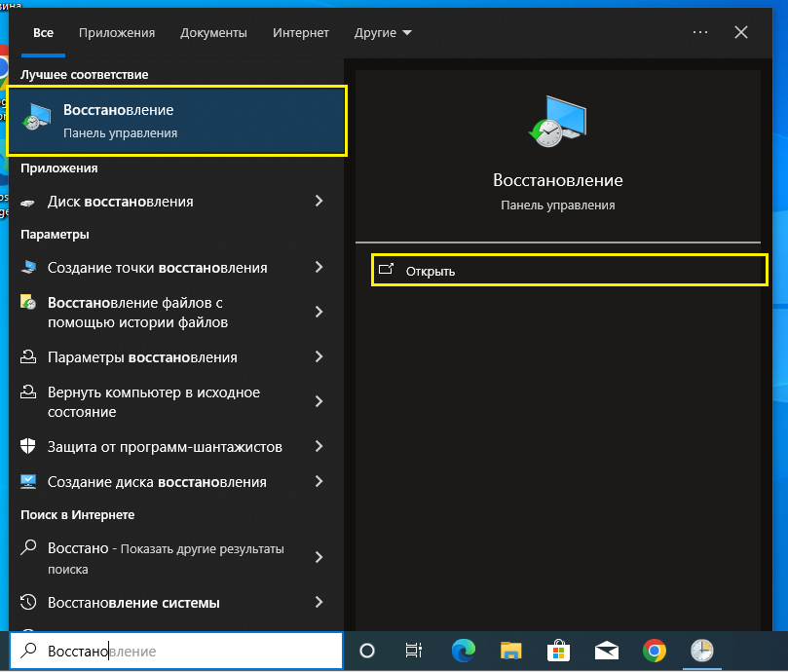
Task: Click large Восстановление icon in preview pane
Action: (x=557, y=121)
